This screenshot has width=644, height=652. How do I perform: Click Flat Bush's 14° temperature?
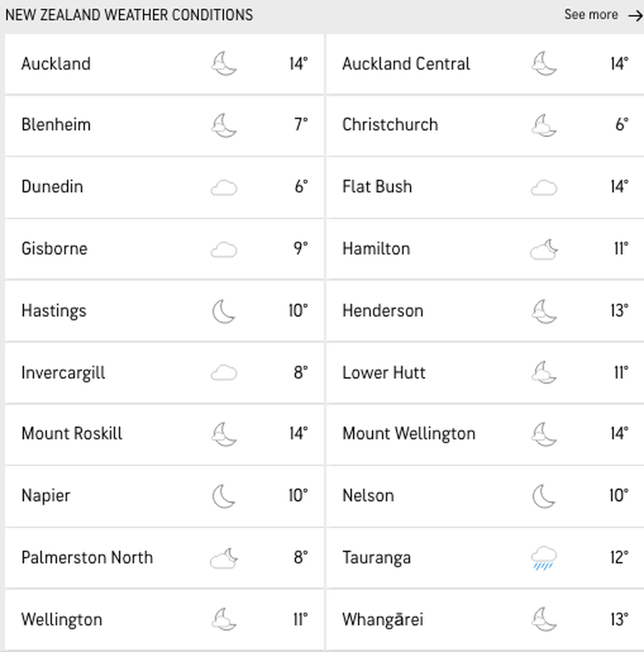[x=619, y=186]
